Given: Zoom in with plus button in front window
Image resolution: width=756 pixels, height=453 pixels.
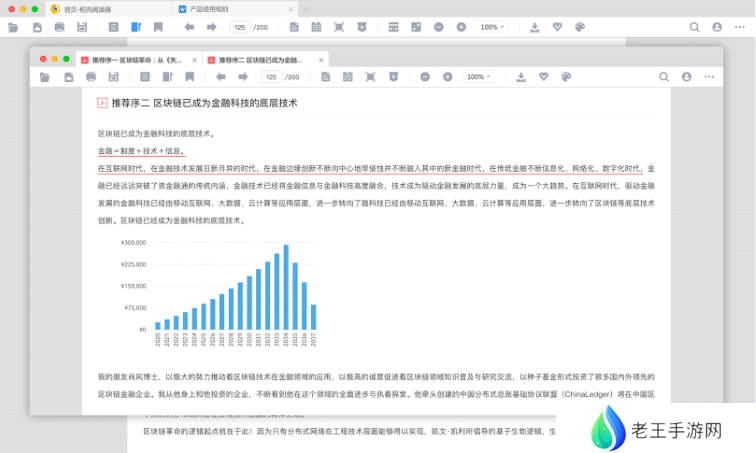Looking at the screenshot, I should click(447, 77).
